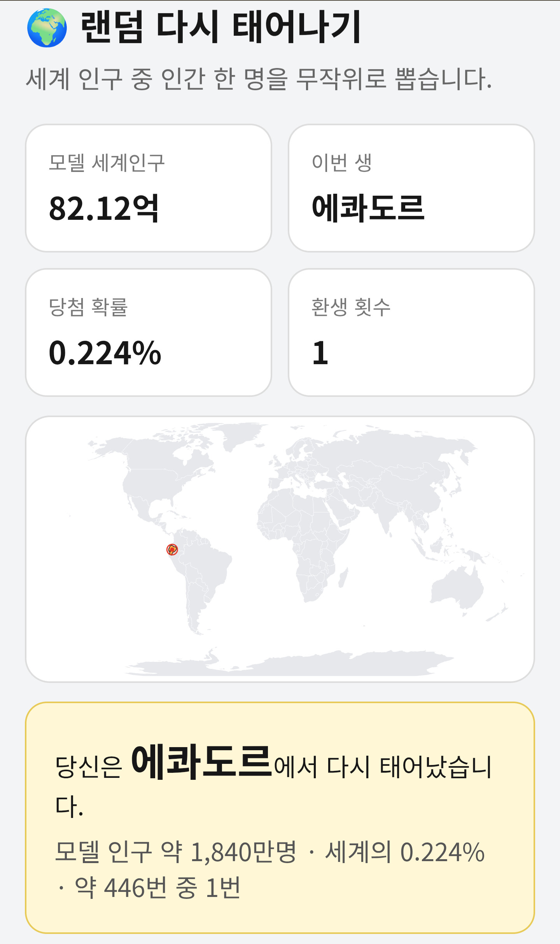Click the 82.12억 population value

104,209
